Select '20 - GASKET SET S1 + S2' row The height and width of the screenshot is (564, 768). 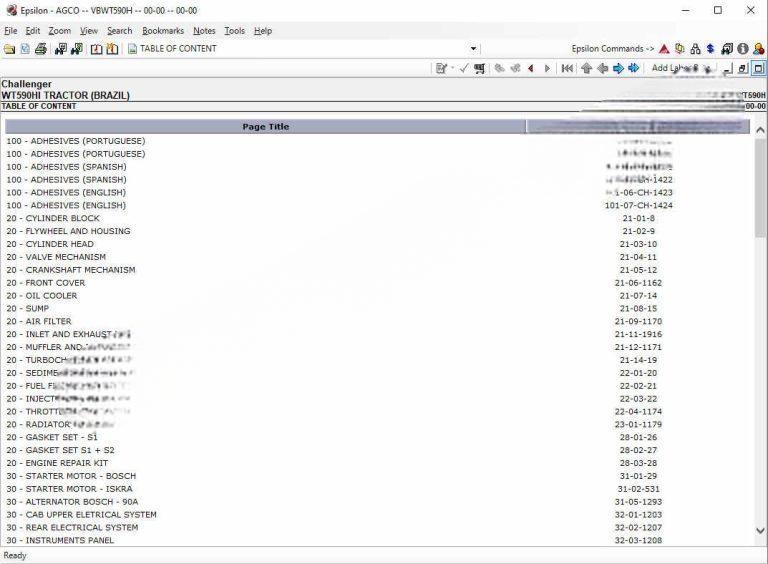(x=377, y=450)
